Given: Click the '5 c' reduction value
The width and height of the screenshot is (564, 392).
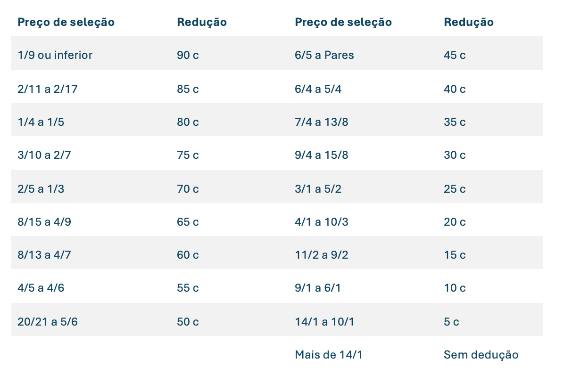Looking at the screenshot, I should pyautogui.click(x=451, y=322).
